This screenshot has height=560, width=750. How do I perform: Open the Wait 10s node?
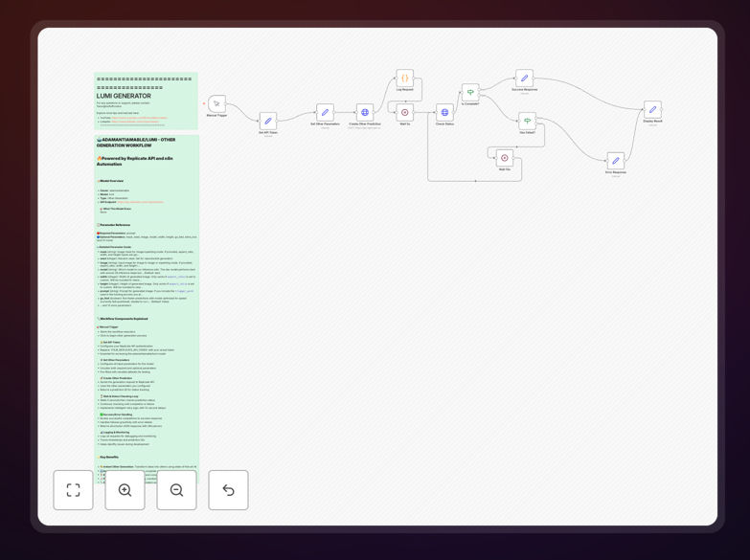pos(505,158)
